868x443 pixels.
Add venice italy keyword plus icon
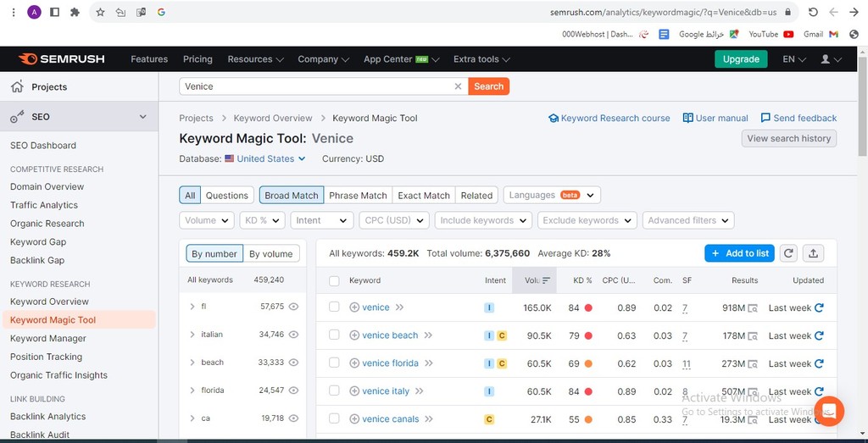pos(354,391)
